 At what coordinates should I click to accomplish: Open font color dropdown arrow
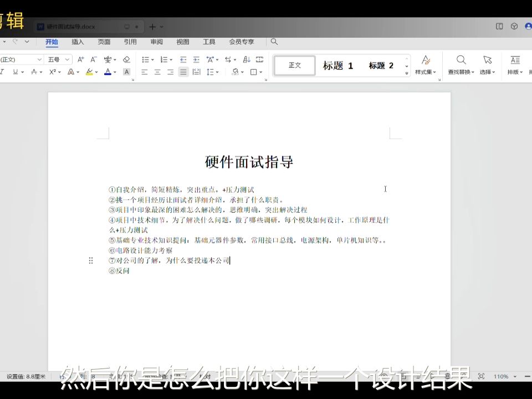(x=115, y=72)
